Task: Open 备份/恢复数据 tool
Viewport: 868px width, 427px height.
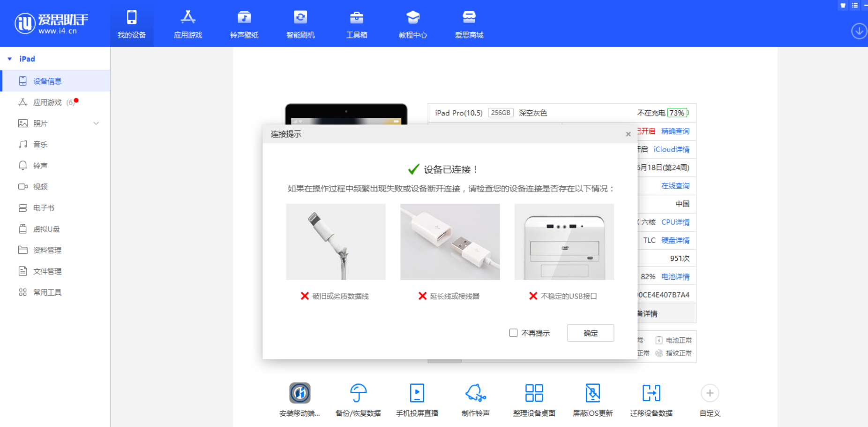Action: tap(358, 400)
